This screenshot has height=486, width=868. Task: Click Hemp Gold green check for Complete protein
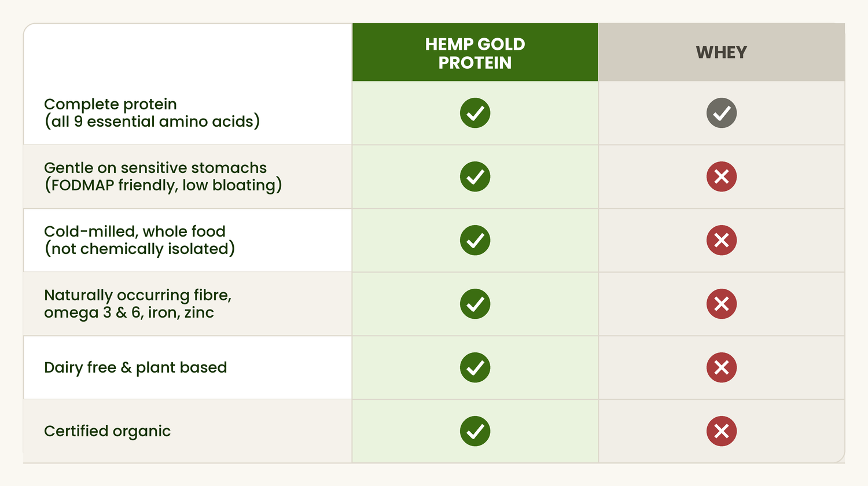(x=475, y=113)
